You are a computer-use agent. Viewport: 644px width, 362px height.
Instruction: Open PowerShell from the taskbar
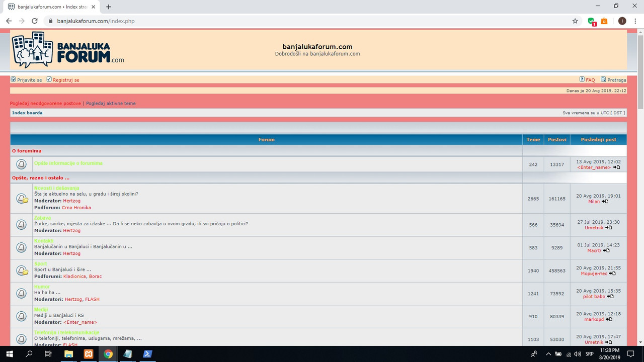click(147, 354)
